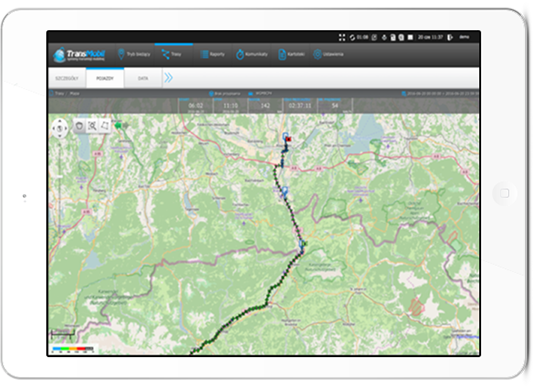Click the refresh timer icon in top bar

tap(352, 37)
